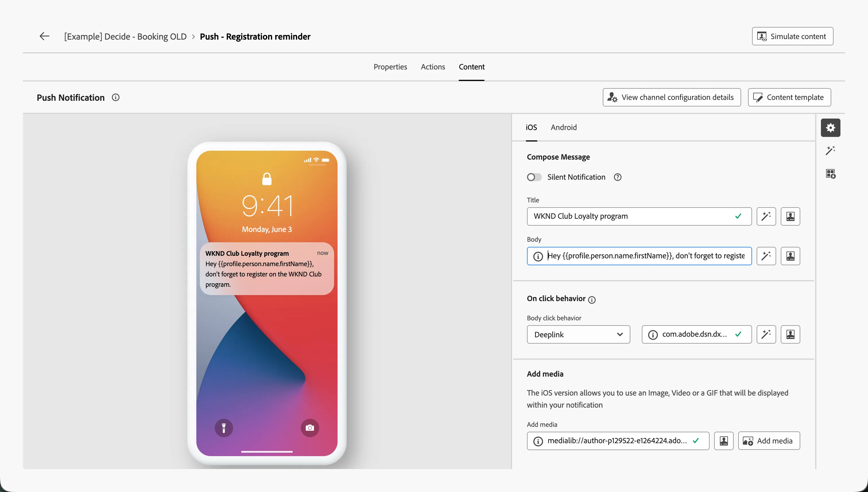868x492 pixels.
Task: Open the Content template button
Action: (x=789, y=98)
